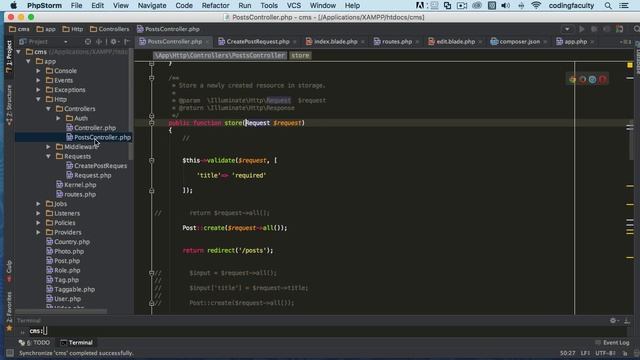640x360 pixels.
Task: Click the Run play button in top toolbar
Action: pos(582,29)
